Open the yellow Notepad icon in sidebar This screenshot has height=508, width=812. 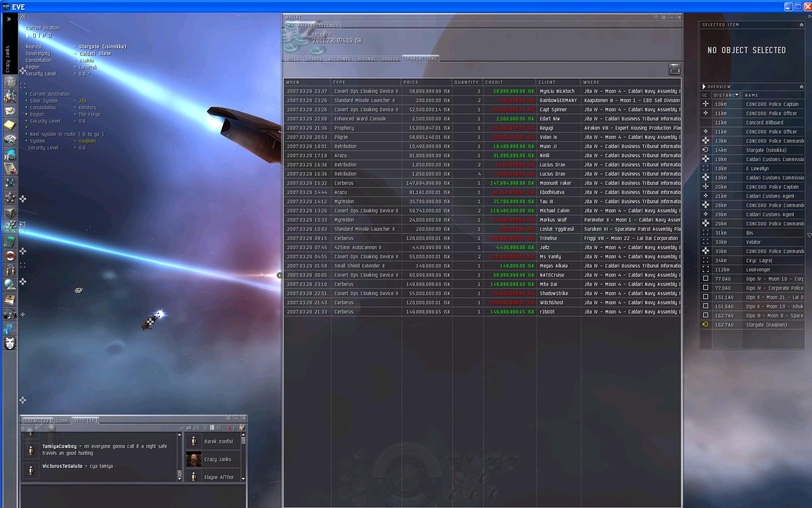pyautogui.click(x=10, y=125)
